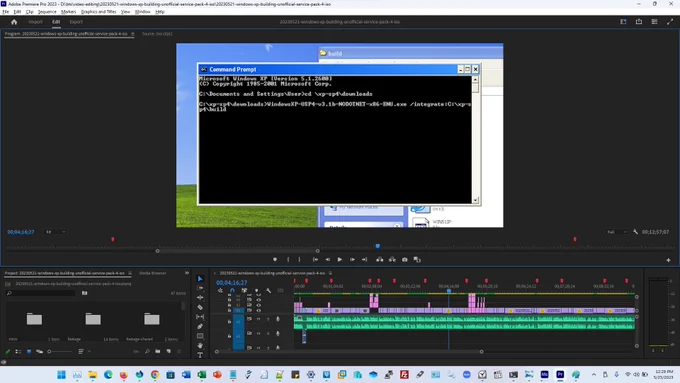Image resolution: width=680 pixels, height=383 pixels.
Task: Expand Project panel overflow chevrons
Action: coord(186,273)
